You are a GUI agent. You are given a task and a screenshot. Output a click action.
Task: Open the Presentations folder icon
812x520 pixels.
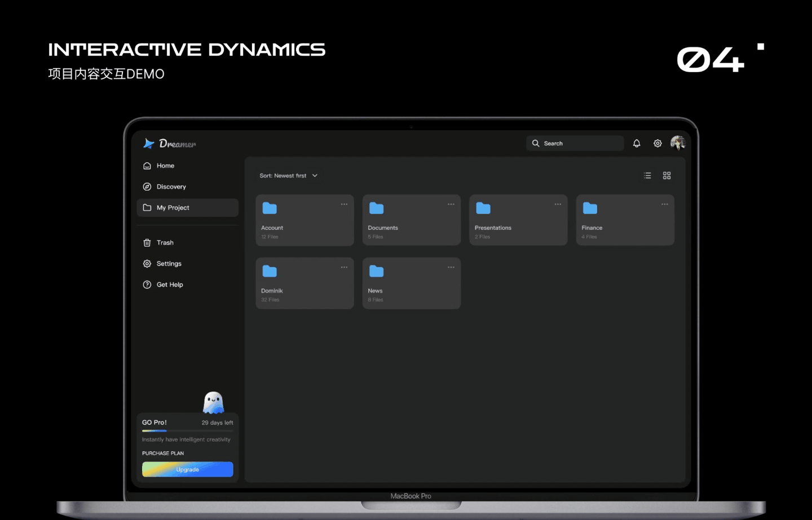(483, 208)
